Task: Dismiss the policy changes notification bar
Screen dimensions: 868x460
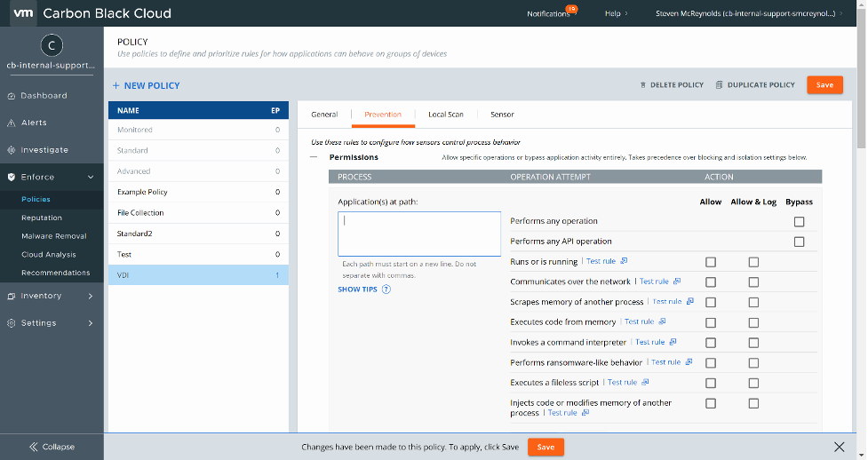Action: (840, 447)
